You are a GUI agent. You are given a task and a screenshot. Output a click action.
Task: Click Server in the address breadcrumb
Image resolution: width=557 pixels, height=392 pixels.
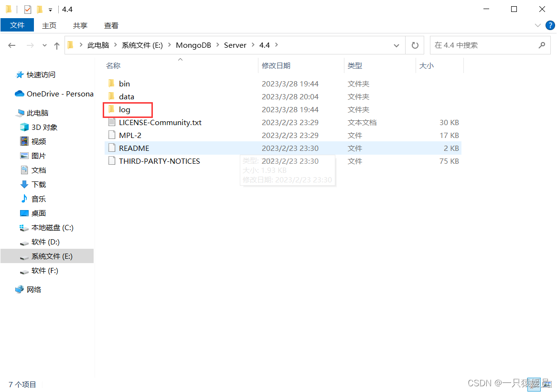click(235, 45)
